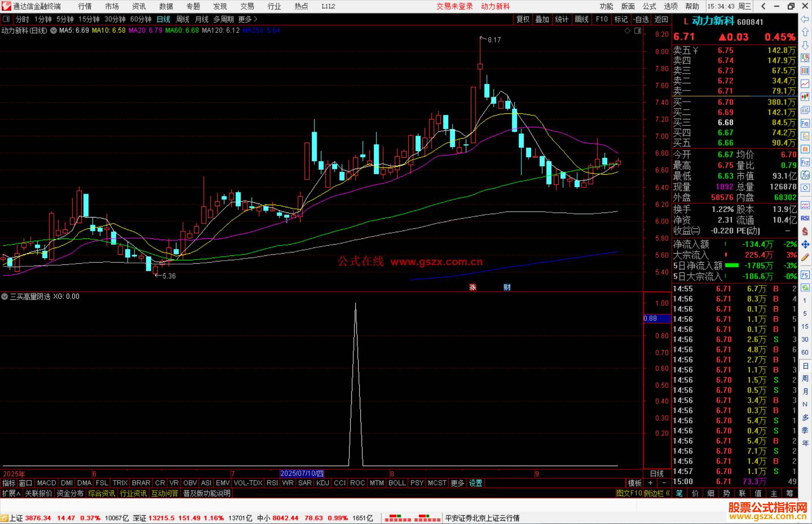812x524 pixels.
Task: Click the 财 marker on chart
Action: 507,287
